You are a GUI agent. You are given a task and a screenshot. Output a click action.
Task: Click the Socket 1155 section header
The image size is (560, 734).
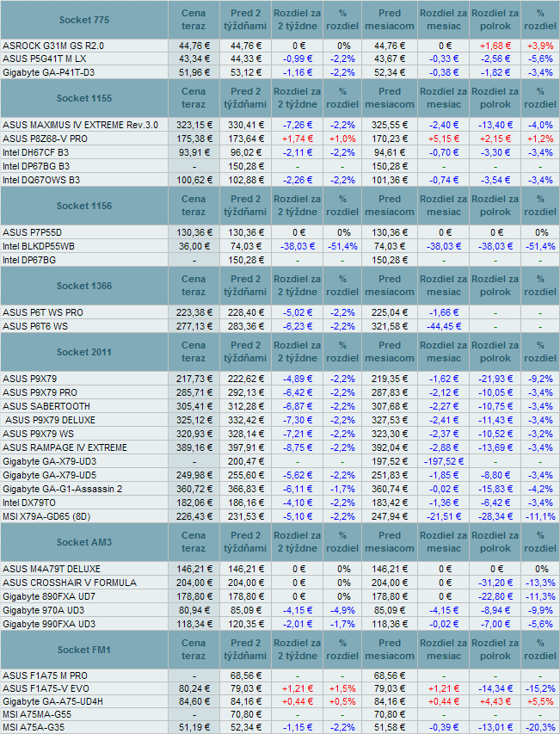84,98
